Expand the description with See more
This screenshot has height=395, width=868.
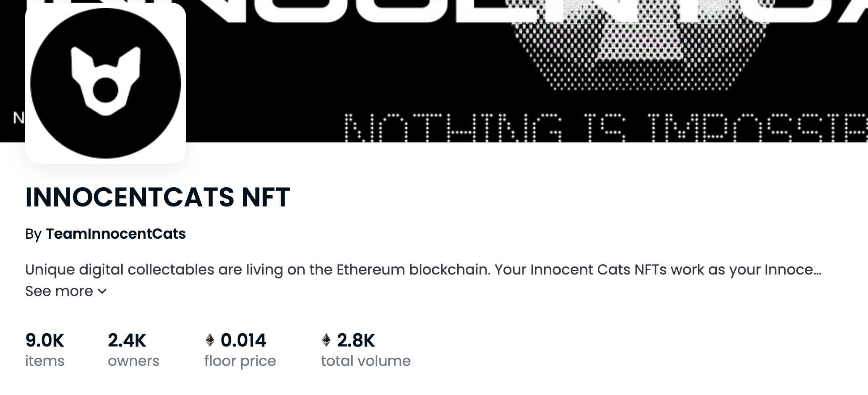(59, 292)
